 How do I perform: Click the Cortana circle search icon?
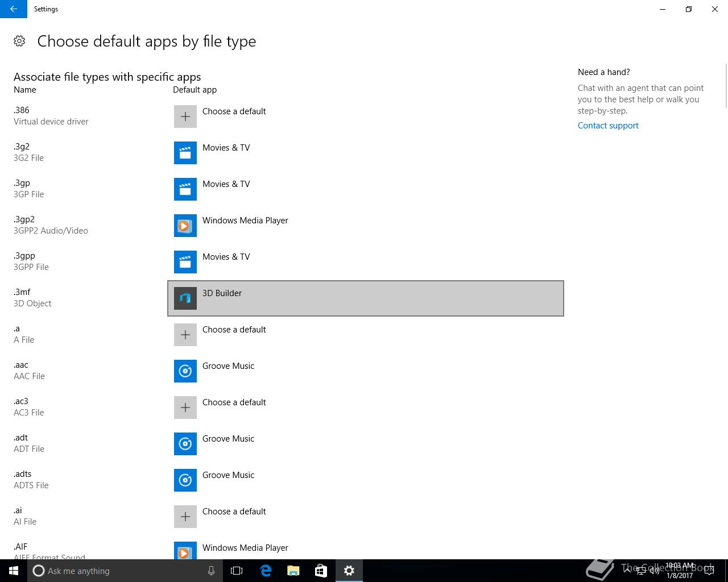39,571
